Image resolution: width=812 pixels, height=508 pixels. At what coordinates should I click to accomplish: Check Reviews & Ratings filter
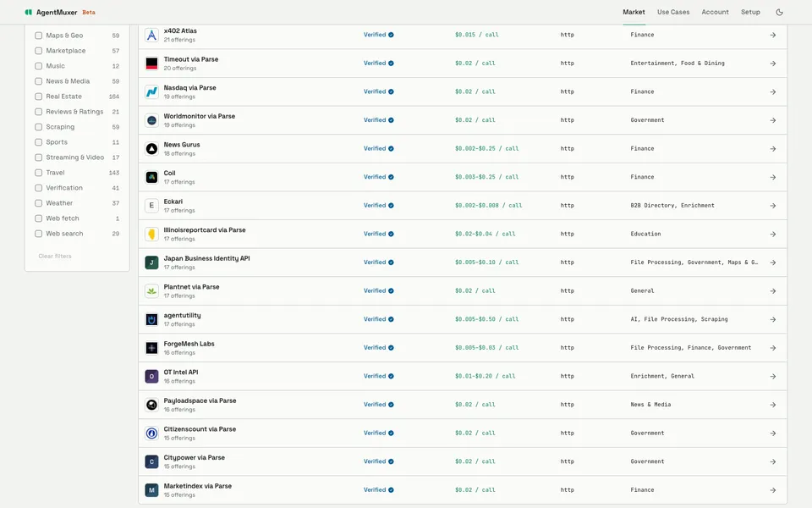tap(38, 112)
